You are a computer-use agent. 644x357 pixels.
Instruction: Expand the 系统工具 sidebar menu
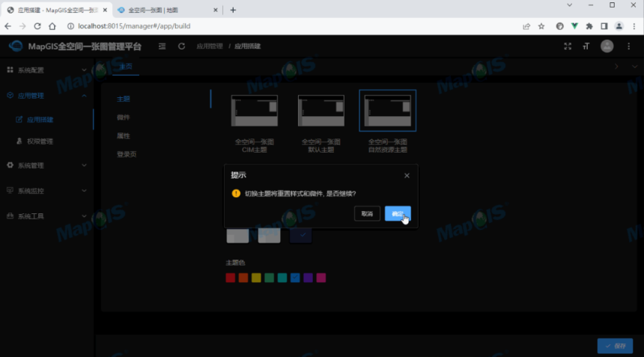47,216
